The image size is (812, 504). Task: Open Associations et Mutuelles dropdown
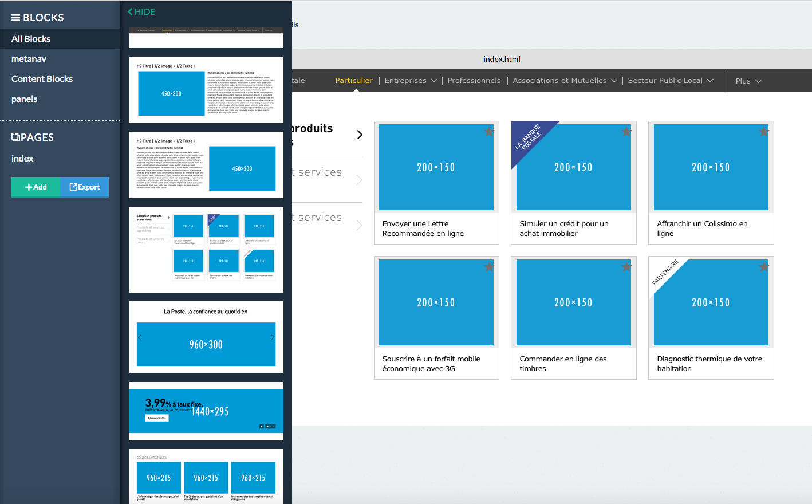click(x=565, y=81)
